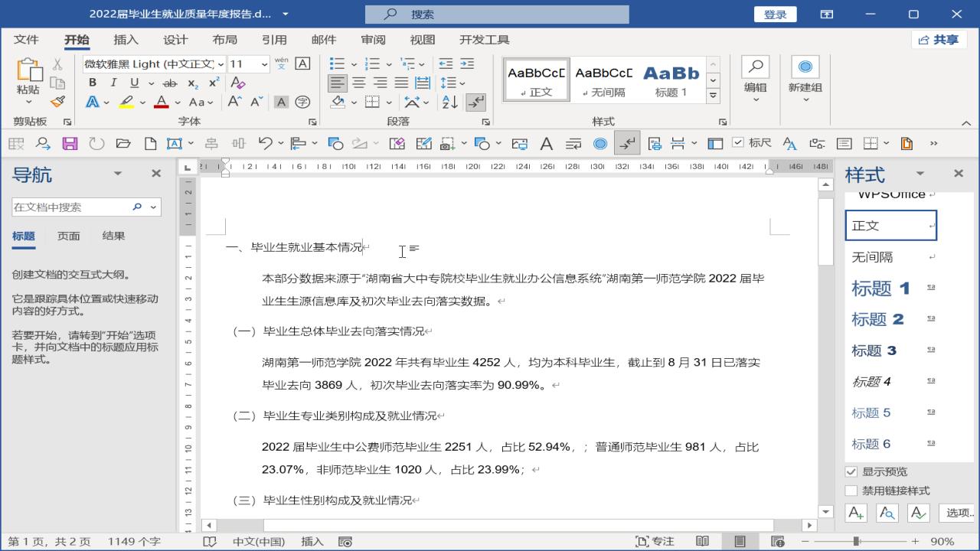The height and width of the screenshot is (551, 980).
Task: Center align the paragraph
Action: [358, 83]
